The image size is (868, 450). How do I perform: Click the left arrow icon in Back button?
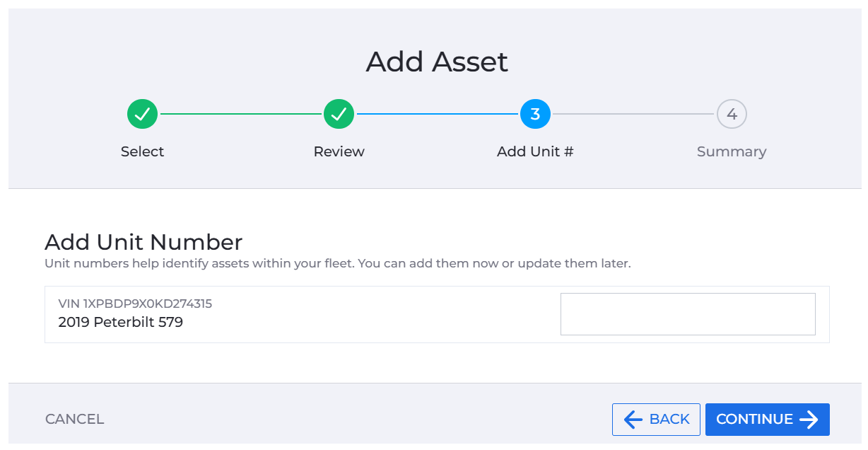pyautogui.click(x=633, y=420)
